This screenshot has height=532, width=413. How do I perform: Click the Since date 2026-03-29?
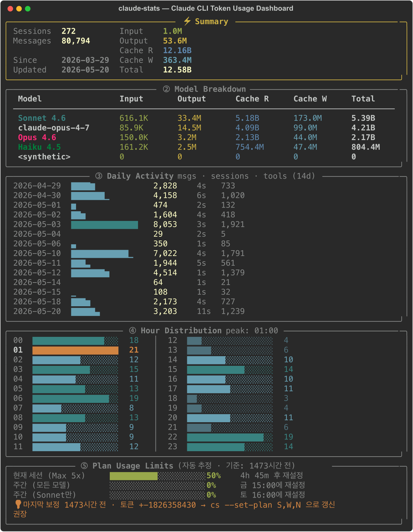click(x=85, y=60)
